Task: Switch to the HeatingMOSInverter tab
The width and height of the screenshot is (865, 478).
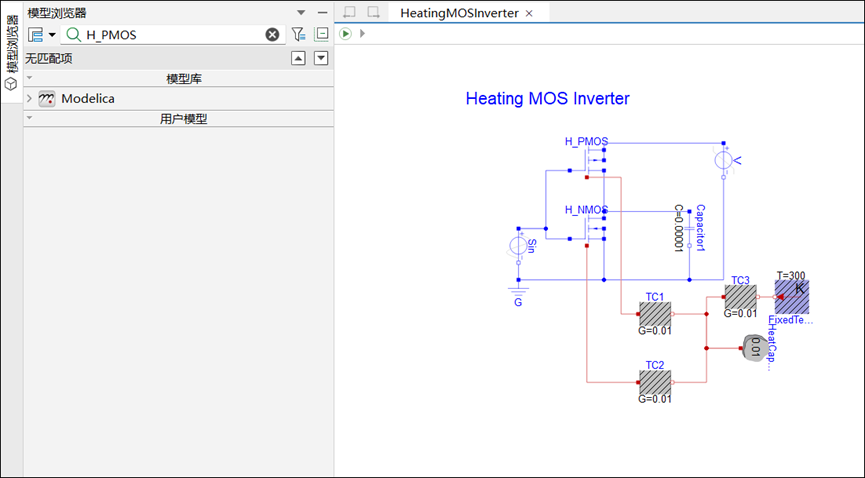Action: tap(459, 13)
